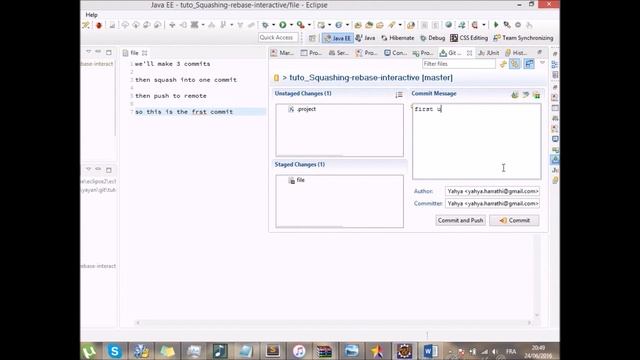
Task: Select .project in Unstaged Changes
Action: [302, 109]
